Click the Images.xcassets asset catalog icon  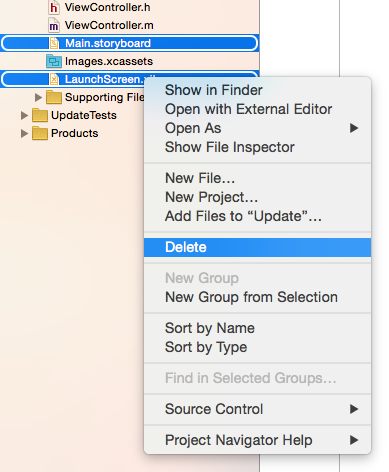54,61
